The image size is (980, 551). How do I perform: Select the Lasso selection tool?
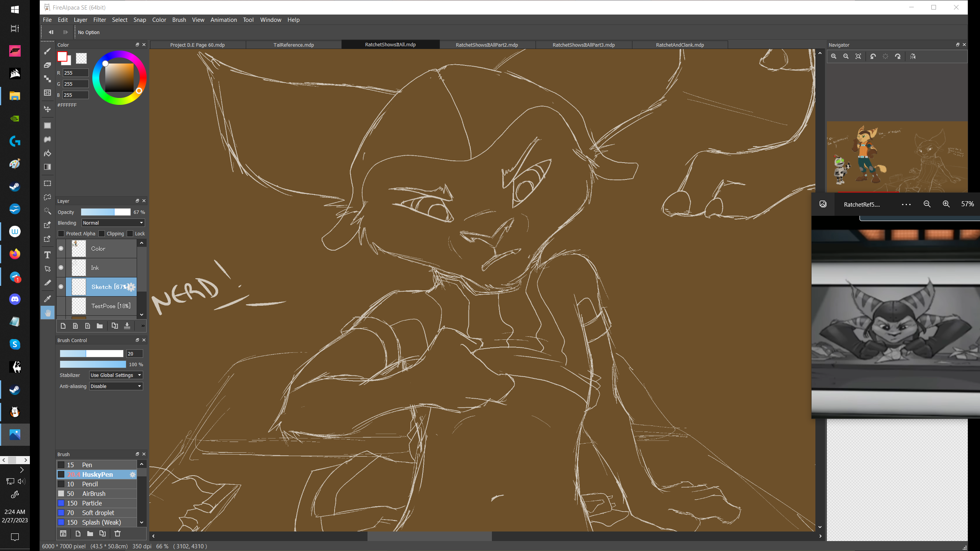pyautogui.click(x=47, y=197)
